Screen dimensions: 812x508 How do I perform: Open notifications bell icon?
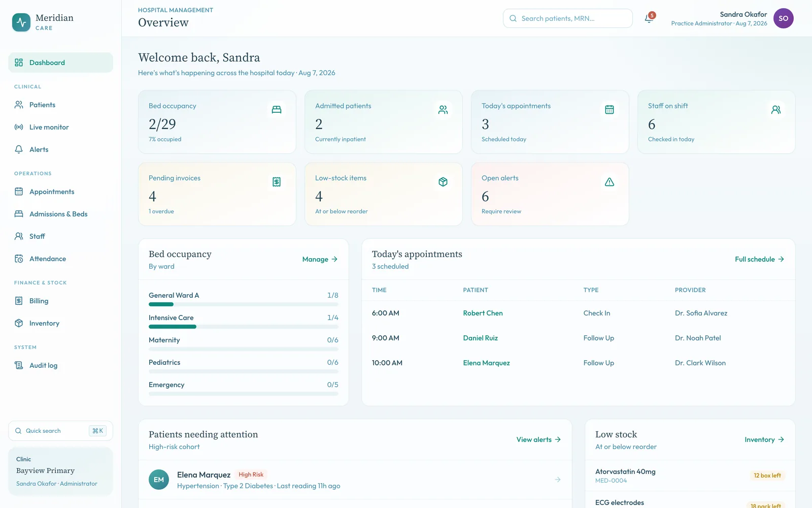649,18
